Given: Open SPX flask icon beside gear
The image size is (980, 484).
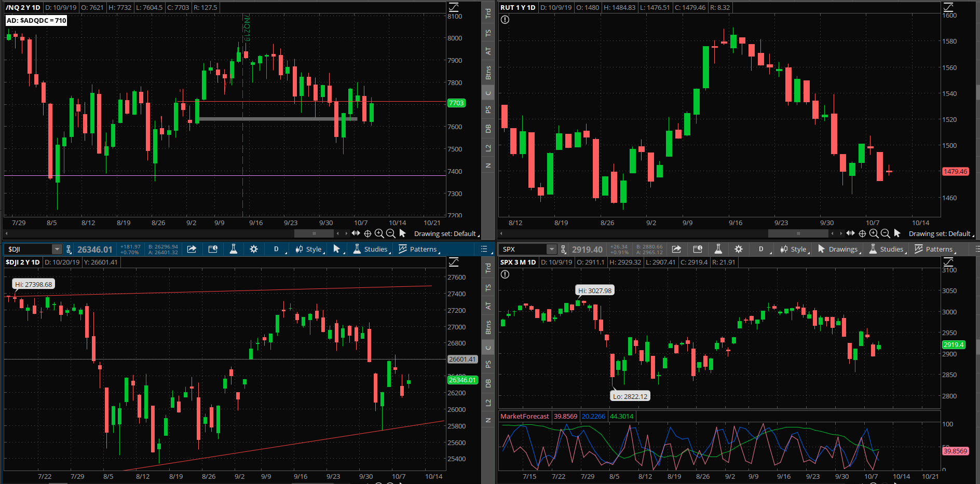Looking at the screenshot, I should tap(718, 249).
